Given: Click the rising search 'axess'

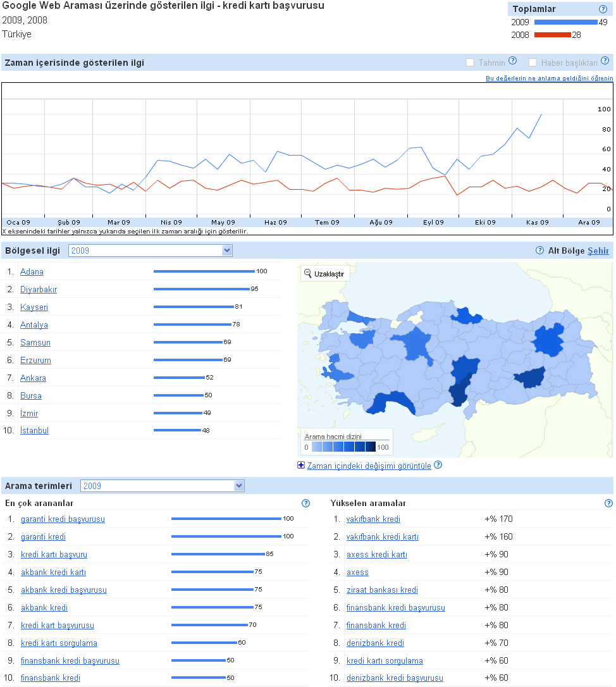Looking at the screenshot, I should click(x=357, y=572).
